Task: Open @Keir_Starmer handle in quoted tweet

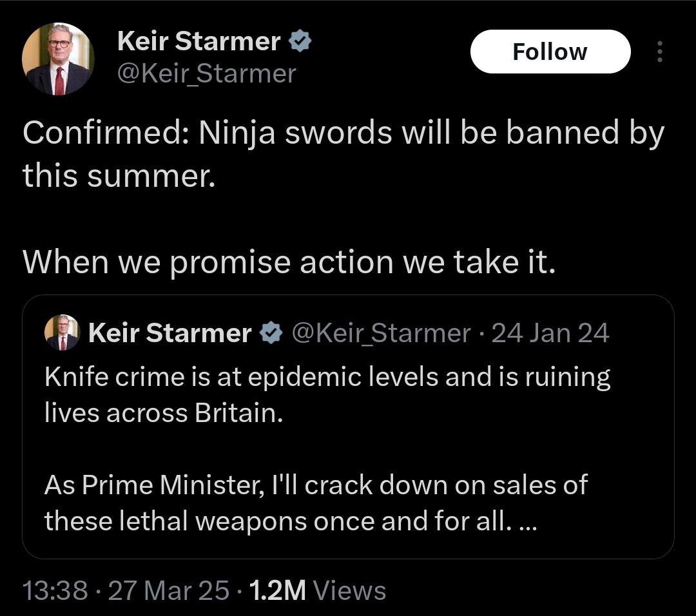Action: coord(381,333)
